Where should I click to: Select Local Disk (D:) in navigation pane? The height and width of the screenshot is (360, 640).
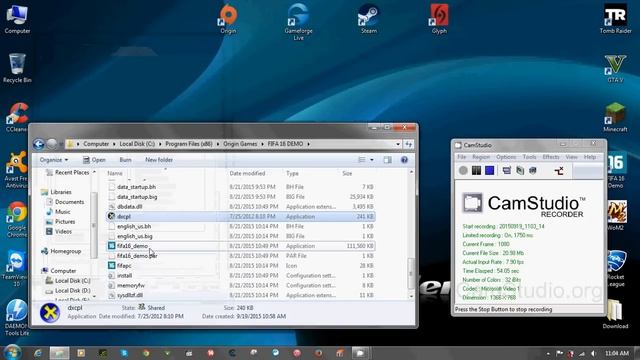(68, 291)
